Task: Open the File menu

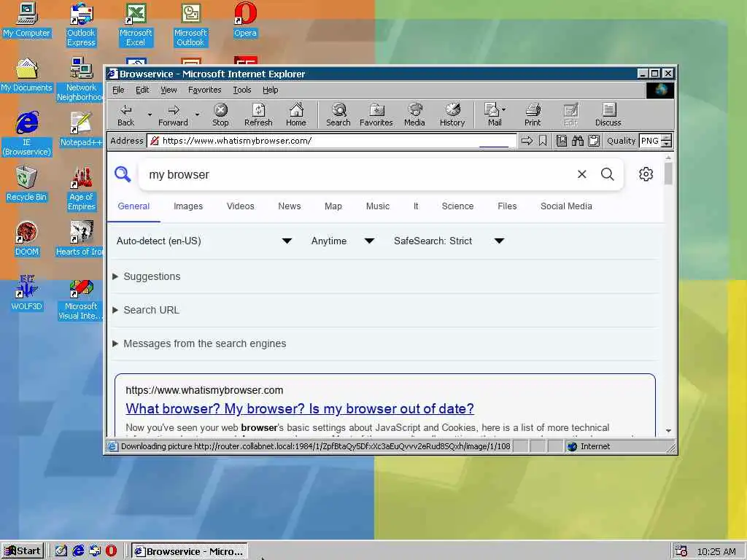Action: pyautogui.click(x=118, y=90)
